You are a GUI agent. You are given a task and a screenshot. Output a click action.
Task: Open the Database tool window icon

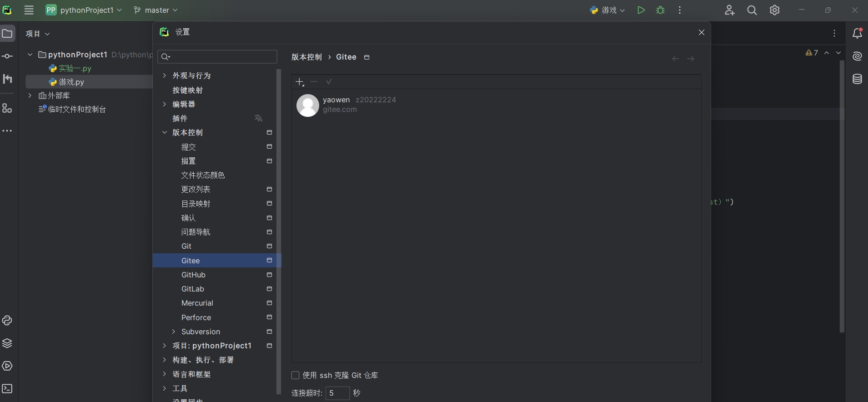click(857, 79)
